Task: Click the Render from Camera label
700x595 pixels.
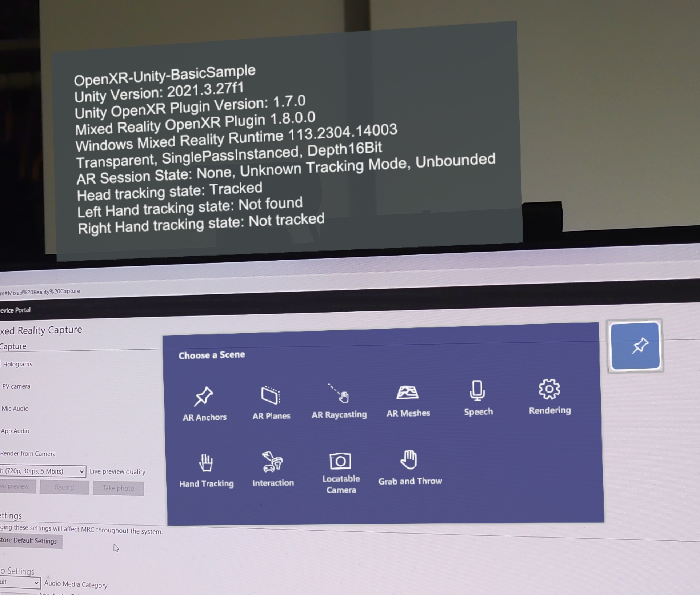Action: tap(28, 453)
